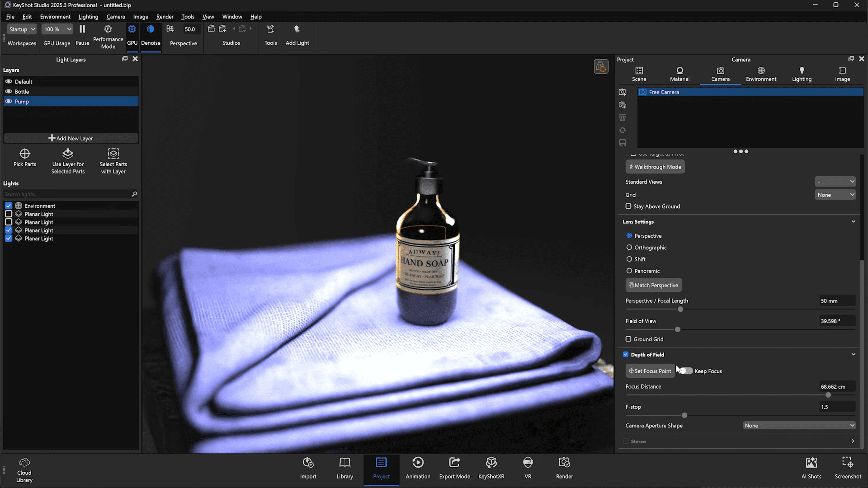Open KeyShotXR from bottom toolbar
Viewport: 868px width, 488px height.
[x=491, y=463]
